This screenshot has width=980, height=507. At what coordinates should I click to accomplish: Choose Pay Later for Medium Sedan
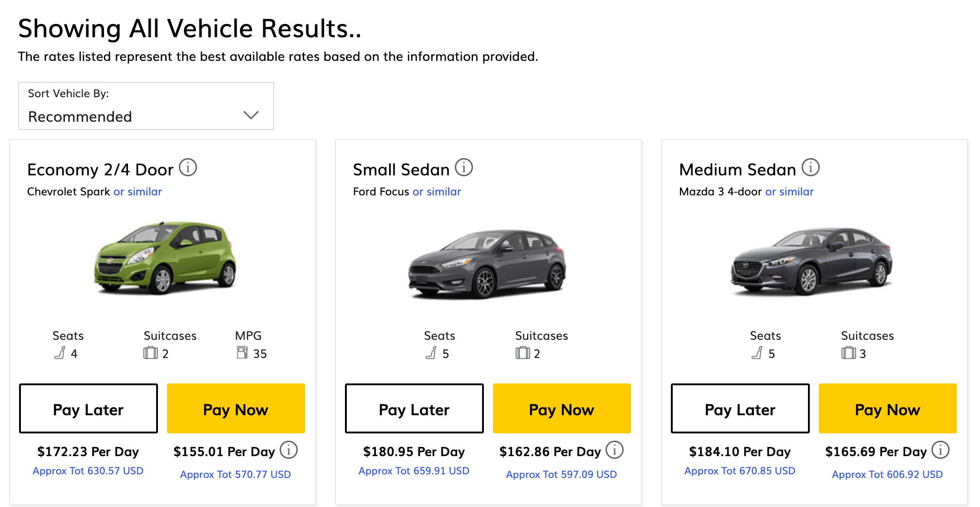point(740,409)
